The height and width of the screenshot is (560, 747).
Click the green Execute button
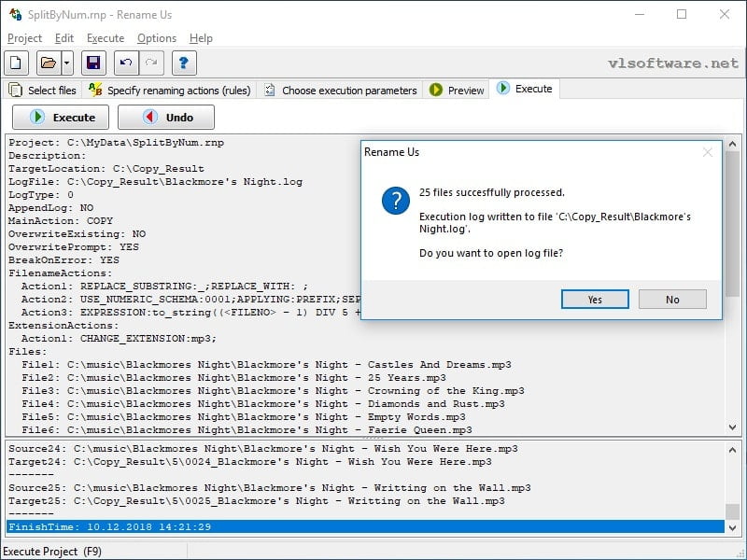pyautogui.click(x=61, y=118)
